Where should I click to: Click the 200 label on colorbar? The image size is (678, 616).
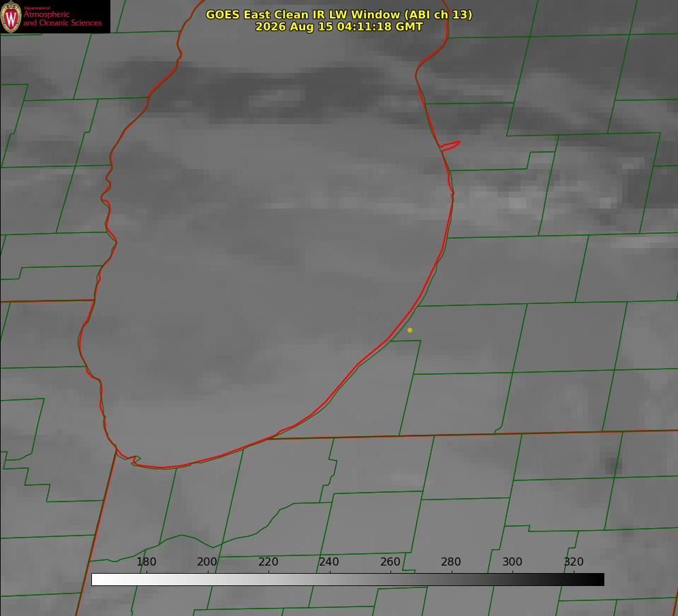(207, 561)
